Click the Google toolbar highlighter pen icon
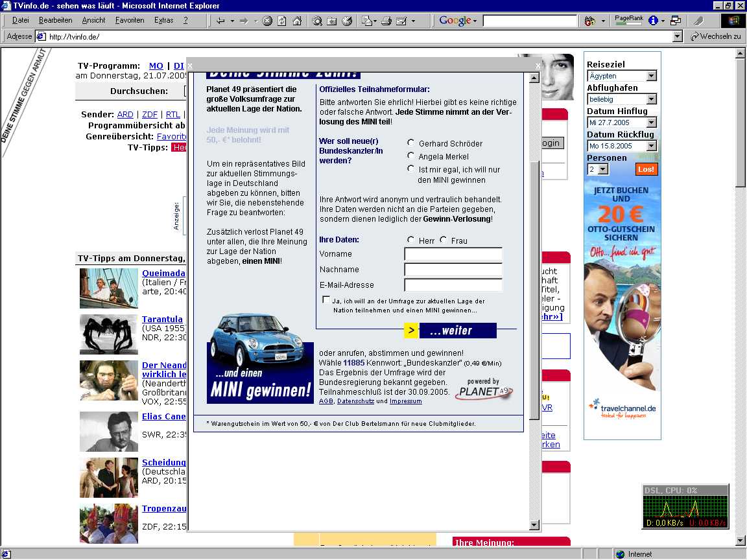This screenshot has height=560, width=747. (699, 21)
